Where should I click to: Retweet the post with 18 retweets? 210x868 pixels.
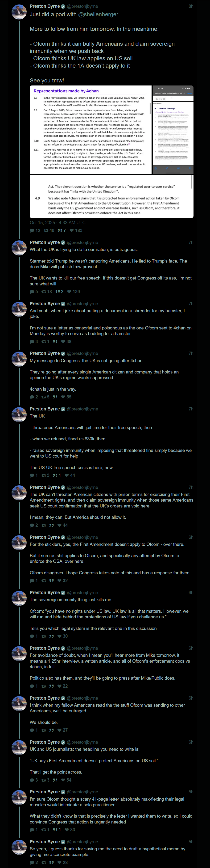(43, 292)
